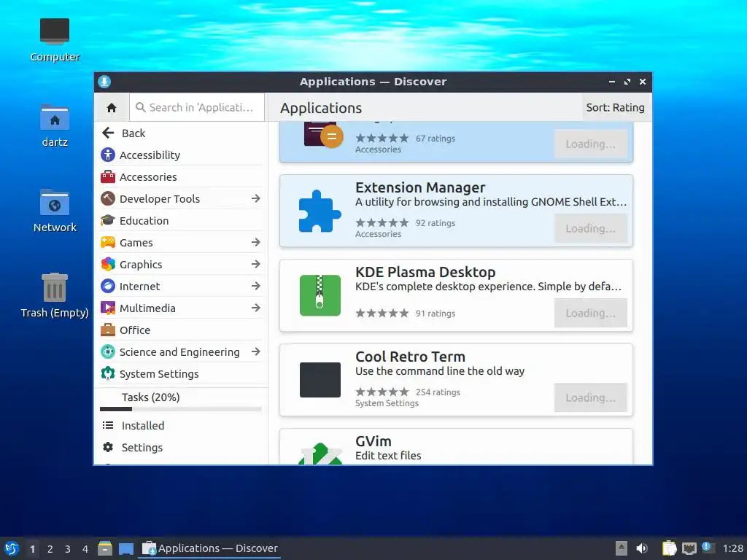Screen dimensions: 747x560
Task: Open the Sort: Rating dropdown
Action: click(x=615, y=108)
